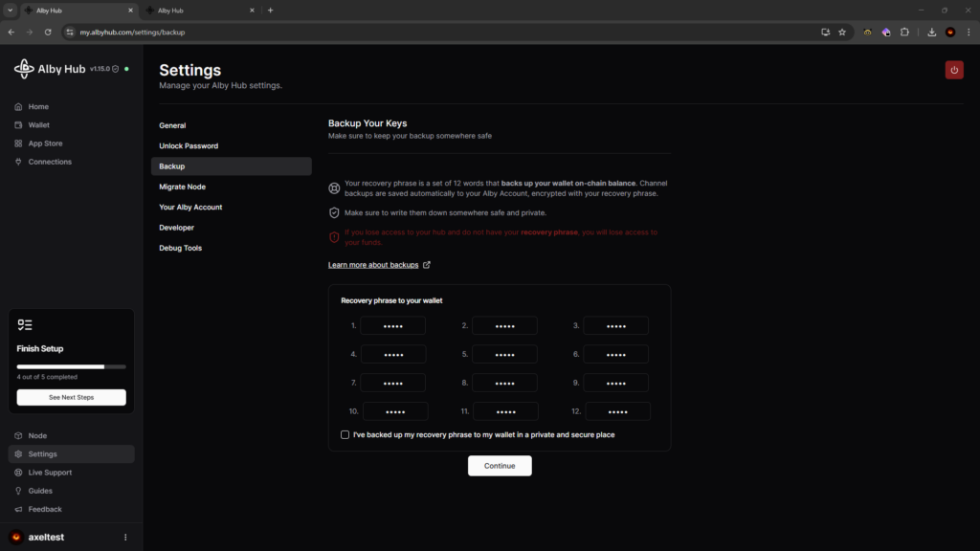Open the browser tab list dropdown arrow
Image resolution: width=980 pixels, height=551 pixels.
10,11
